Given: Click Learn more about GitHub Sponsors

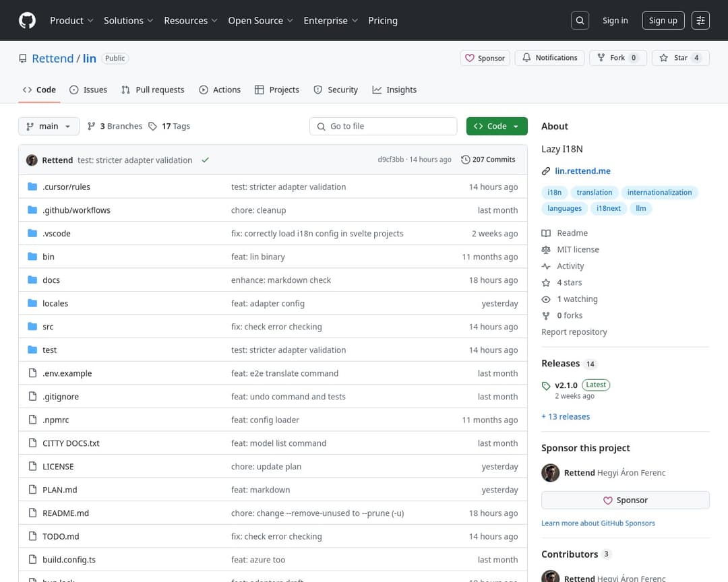Looking at the screenshot, I should 598,523.
